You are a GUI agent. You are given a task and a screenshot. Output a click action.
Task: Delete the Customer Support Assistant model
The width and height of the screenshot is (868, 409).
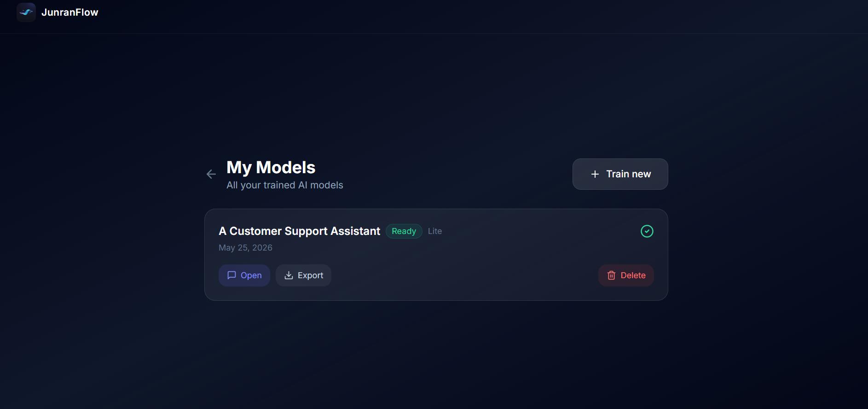click(626, 275)
